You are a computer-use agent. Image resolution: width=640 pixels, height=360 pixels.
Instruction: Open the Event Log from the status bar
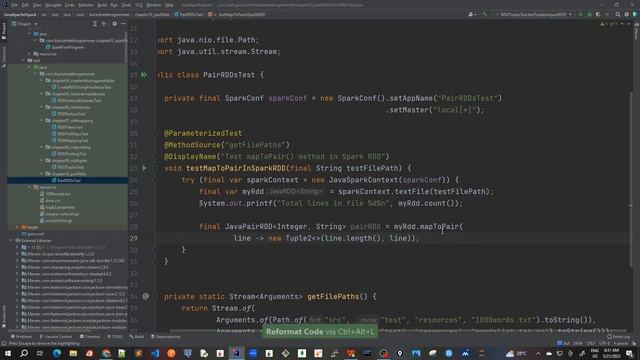619,337
